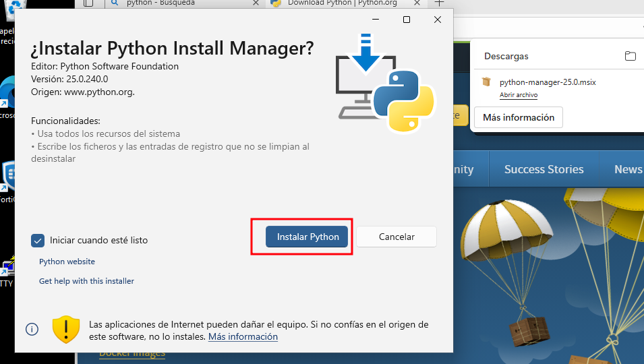This screenshot has height=364, width=644.
Task: Open News in the Python.org navigation
Action: (x=627, y=169)
